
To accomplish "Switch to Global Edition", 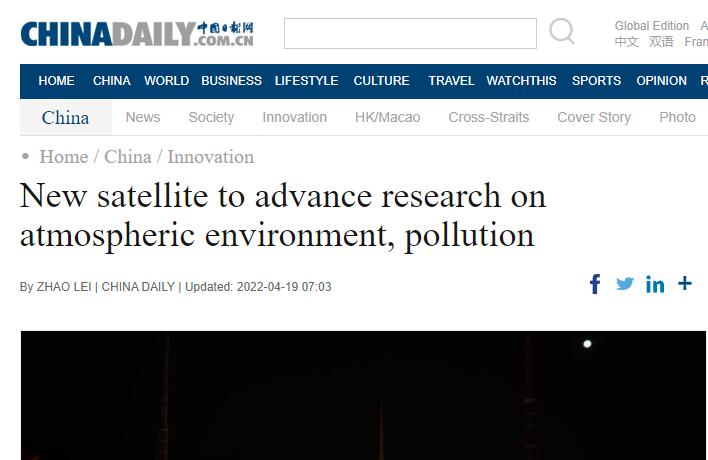I will (x=652, y=26).
